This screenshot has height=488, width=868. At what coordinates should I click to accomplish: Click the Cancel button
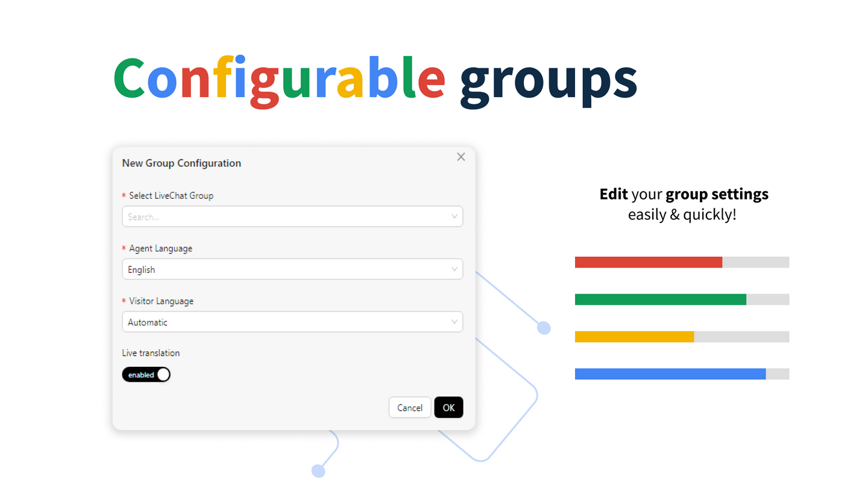410,407
